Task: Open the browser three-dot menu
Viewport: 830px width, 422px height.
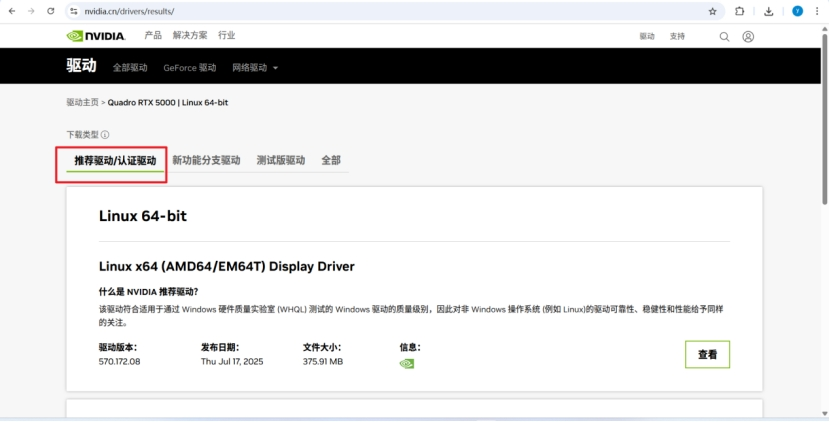Action: pyautogui.click(x=817, y=11)
